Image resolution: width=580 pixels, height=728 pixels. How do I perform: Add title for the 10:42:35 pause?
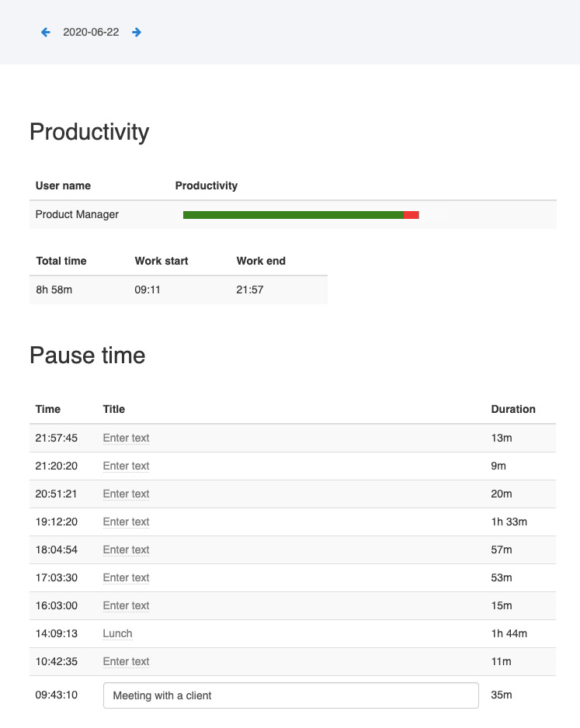[126, 661]
